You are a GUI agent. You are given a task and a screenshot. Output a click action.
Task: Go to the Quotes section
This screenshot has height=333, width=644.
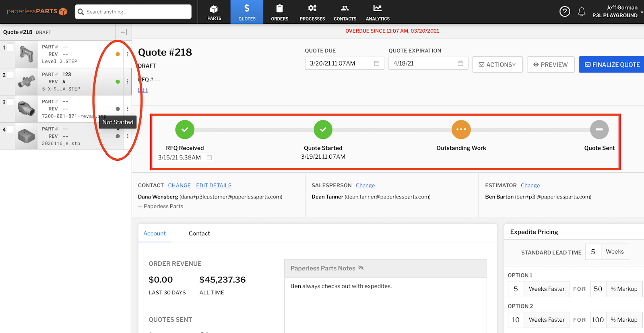247,12
